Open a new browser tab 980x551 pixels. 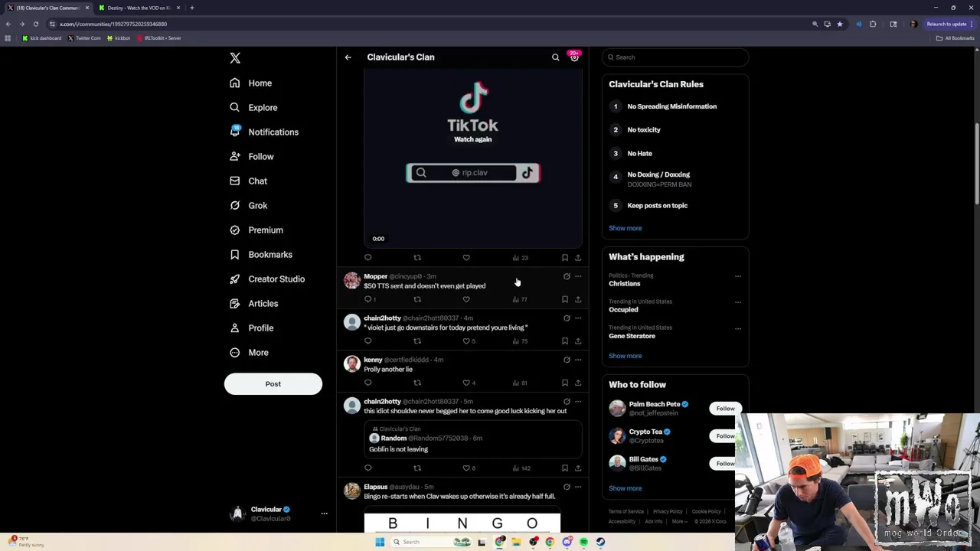[192, 8]
